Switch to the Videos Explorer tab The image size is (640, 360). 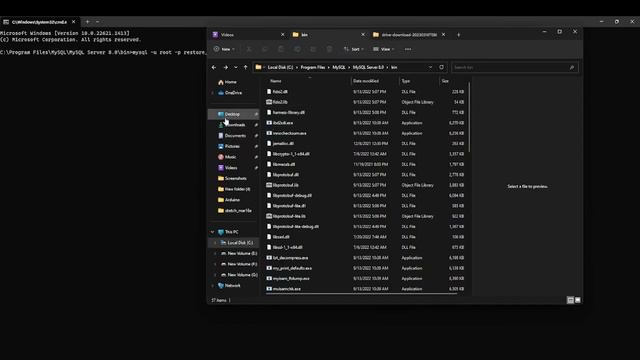(x=248, y=35)
